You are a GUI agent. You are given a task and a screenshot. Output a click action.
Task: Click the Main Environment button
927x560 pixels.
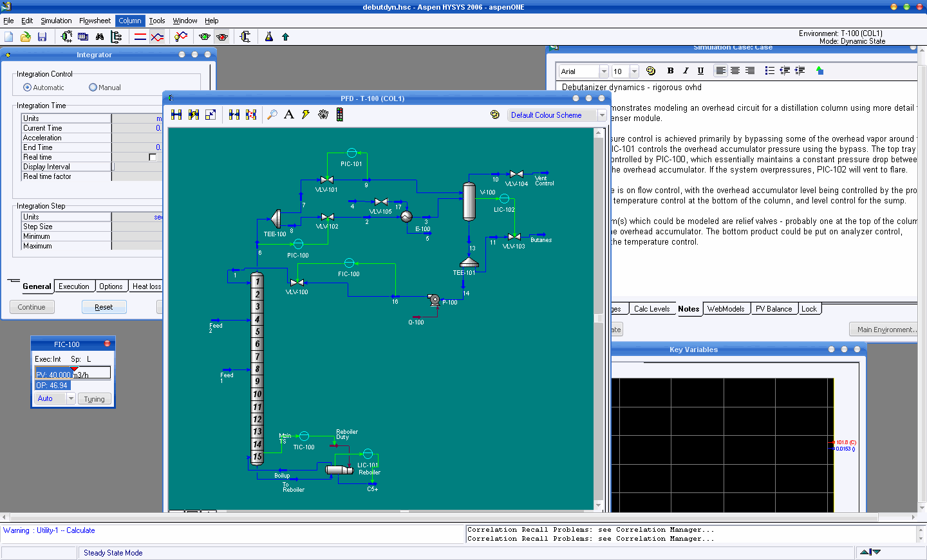(x=885, y=330)
